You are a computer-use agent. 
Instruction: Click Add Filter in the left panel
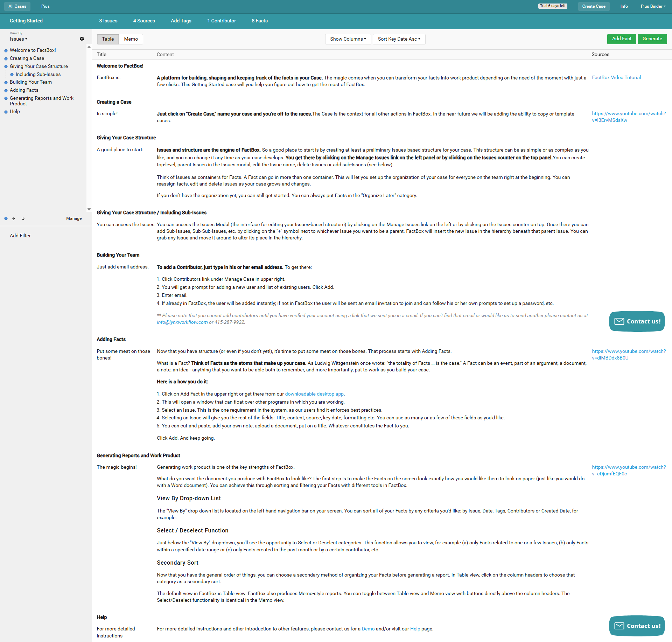point(20,236)
